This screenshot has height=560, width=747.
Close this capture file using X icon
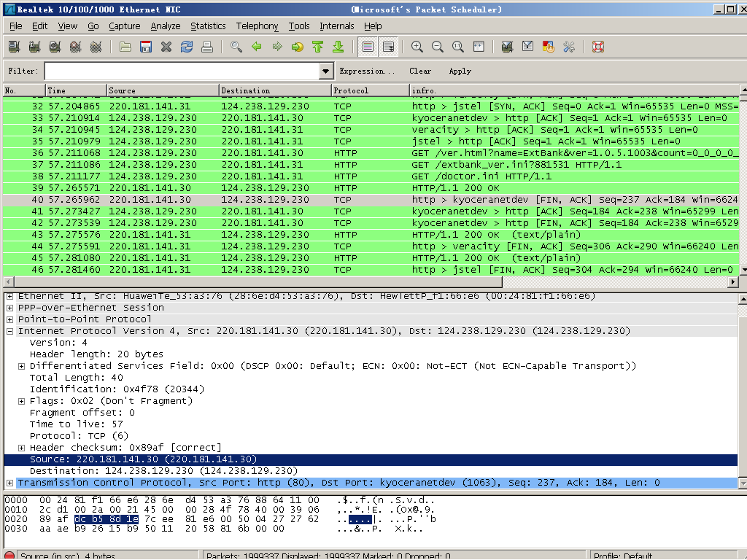coord(166,47)
